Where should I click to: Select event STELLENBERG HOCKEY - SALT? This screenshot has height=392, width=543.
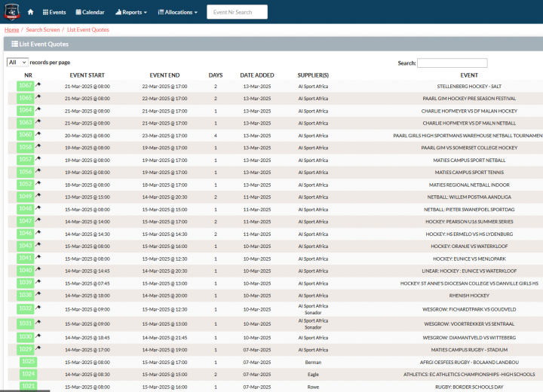coord(469,87)
